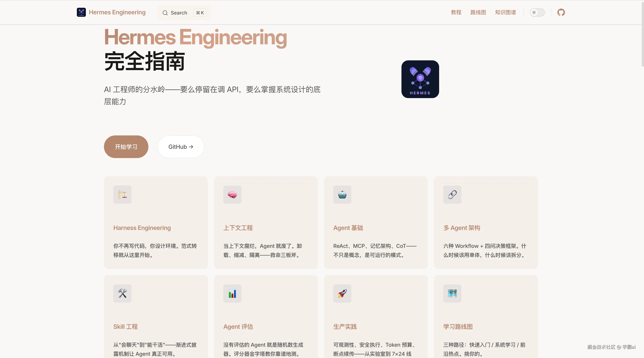Click the Hermes logo in navbar
This screenshot has width=644, height=358.
click(81, 12)
